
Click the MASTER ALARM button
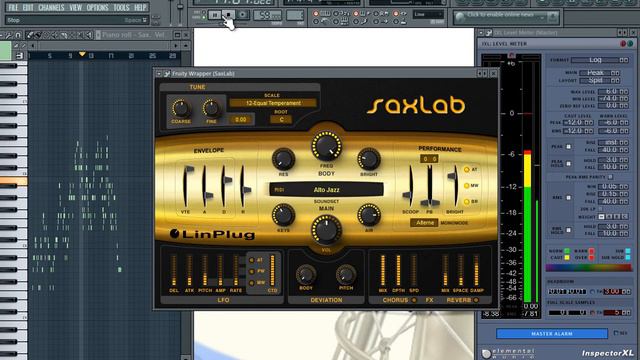(552, 333)
